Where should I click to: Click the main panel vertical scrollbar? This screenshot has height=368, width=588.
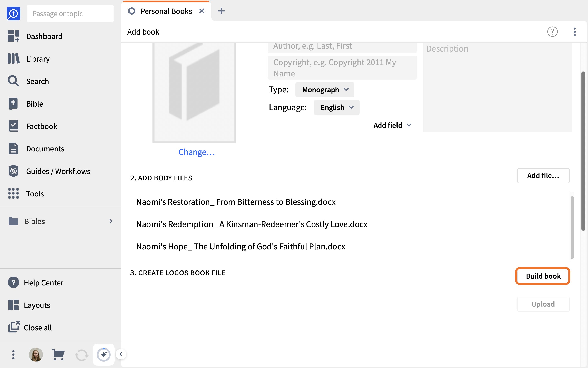(x=583, y=151)
